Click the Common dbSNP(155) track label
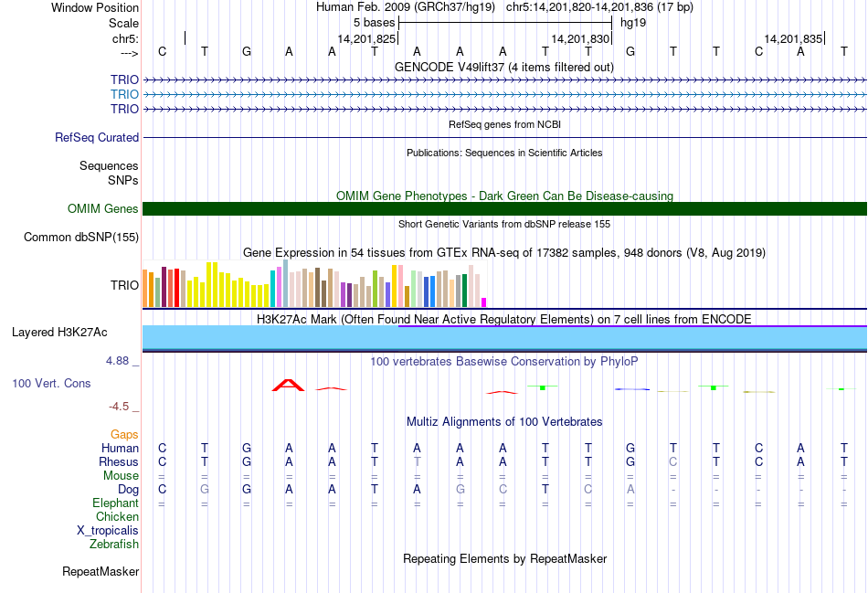The height and width of the screenshot is (593, 868). pyautogui.click(x=80, y=237)
